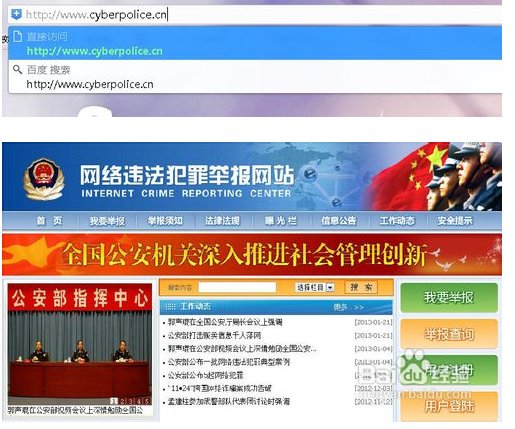Open the 更多 >> link in 工作动态
This screenshot has height=429, width=515.
(x=349, y=307)
